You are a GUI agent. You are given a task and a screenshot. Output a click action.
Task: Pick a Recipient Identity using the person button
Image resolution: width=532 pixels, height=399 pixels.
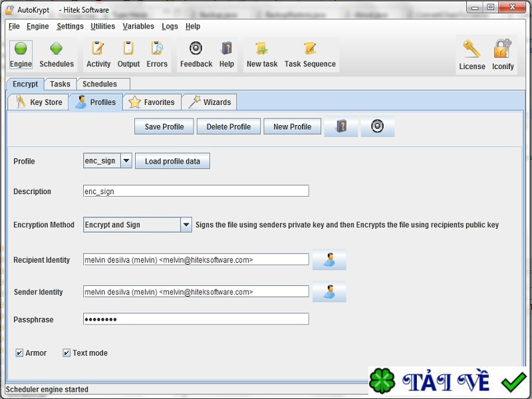pos(329,259)
